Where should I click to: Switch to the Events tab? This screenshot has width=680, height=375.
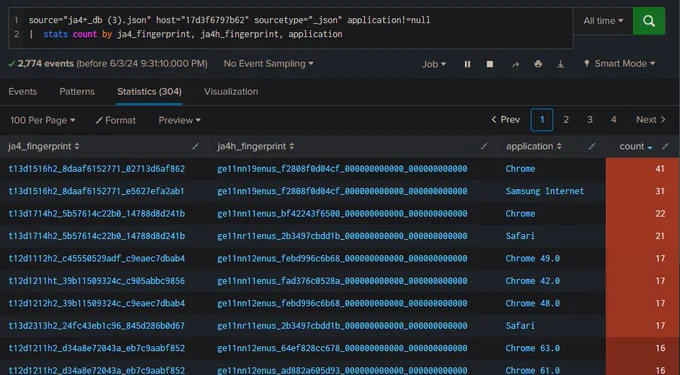click(x=23, y=91)
